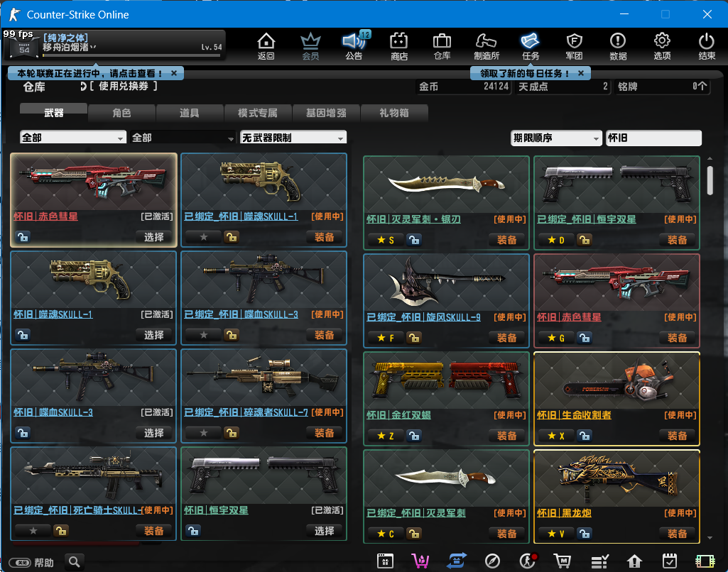Expand the first 全部 category dropdown
The height and width of the screenshot is (572, 728).
click(73, 138)
